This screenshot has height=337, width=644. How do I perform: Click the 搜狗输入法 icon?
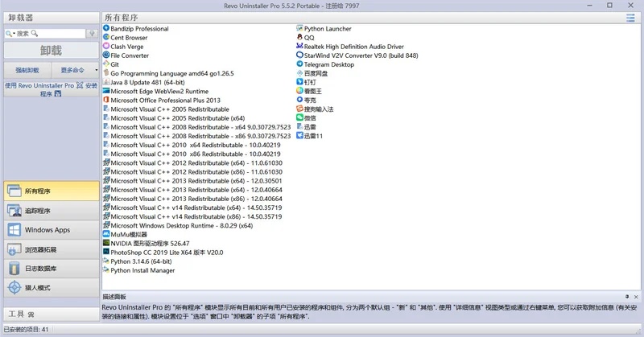[299, 109]
